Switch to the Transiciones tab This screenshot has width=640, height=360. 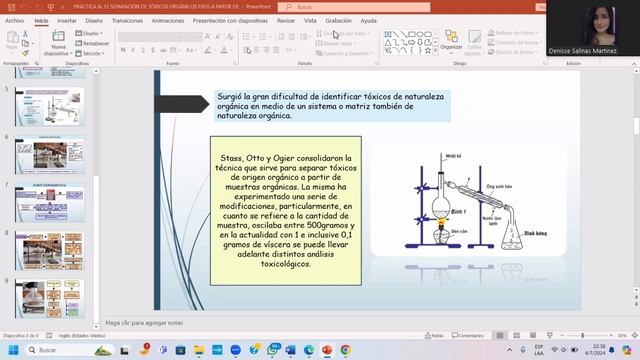pyautogui.click(x=127, y=20)
